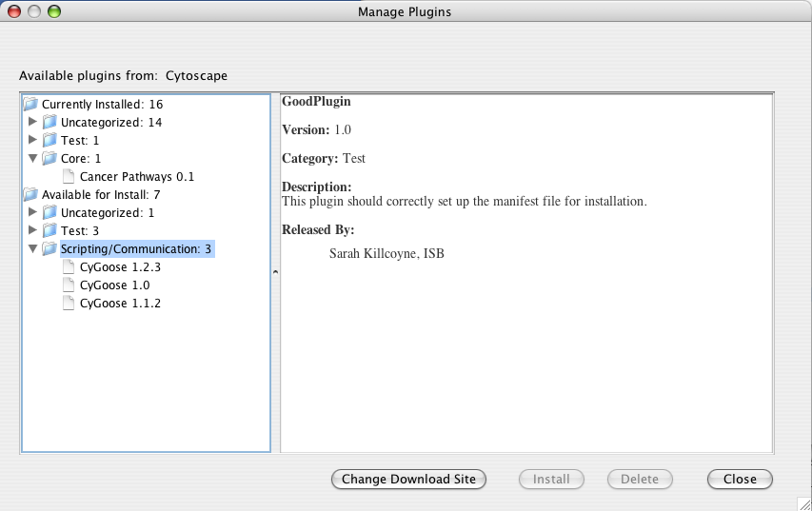Expand the installed Uncategorized: 14 node
Image resolution: width=812 pixels, height=511 pixels.
click(33, 122)
